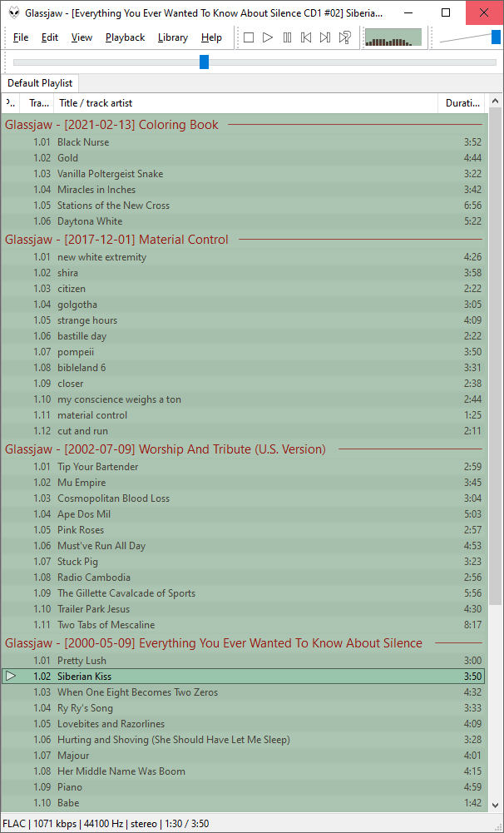Select the track Cosmopolitan Blood Loss

click(x=245, y=498)
